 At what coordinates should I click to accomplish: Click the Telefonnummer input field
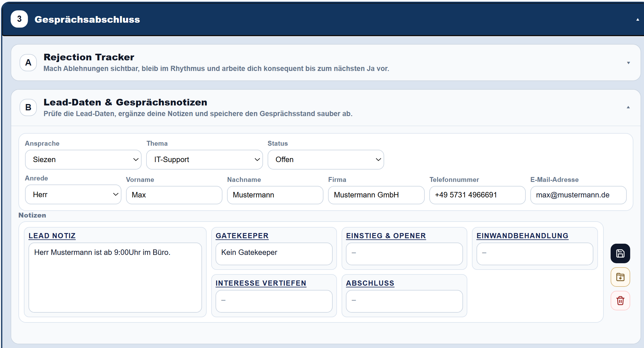(477, 195)
